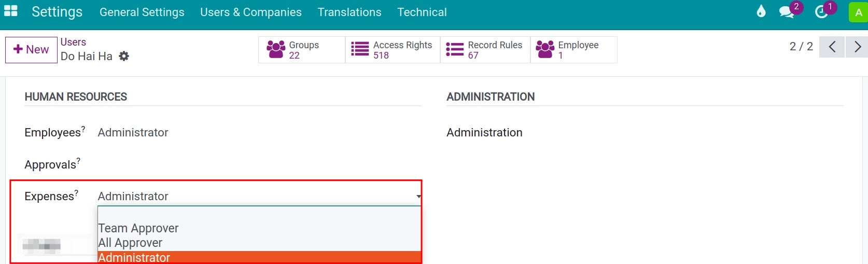The image size is (868, 264).
Task: Click the Record Rules list icon
Action: [x=455, y=49]
